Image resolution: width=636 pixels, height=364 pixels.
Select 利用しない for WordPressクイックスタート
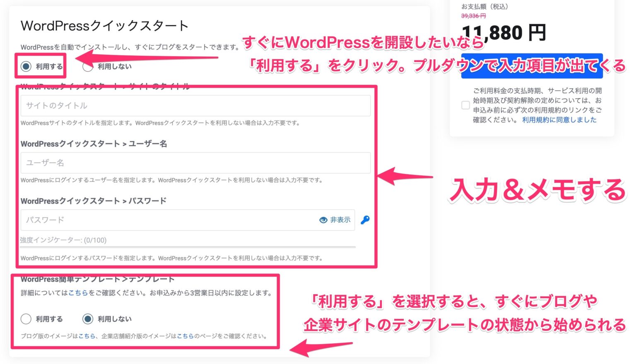(x=88, y=66)
